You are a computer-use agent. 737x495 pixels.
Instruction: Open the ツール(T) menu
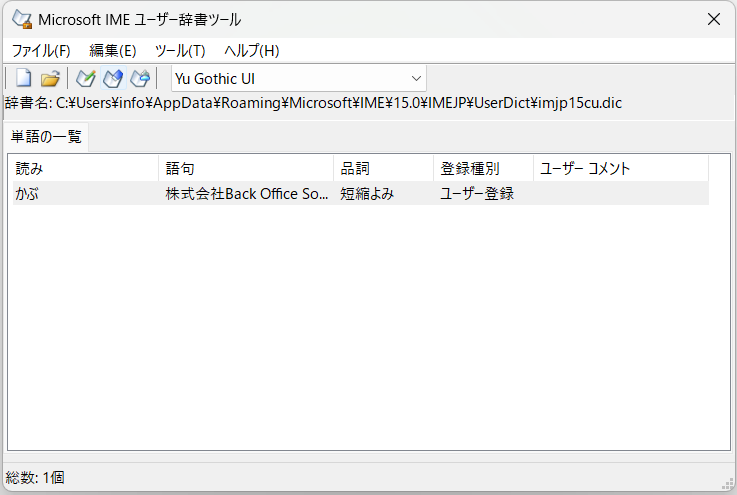(180, 50)
